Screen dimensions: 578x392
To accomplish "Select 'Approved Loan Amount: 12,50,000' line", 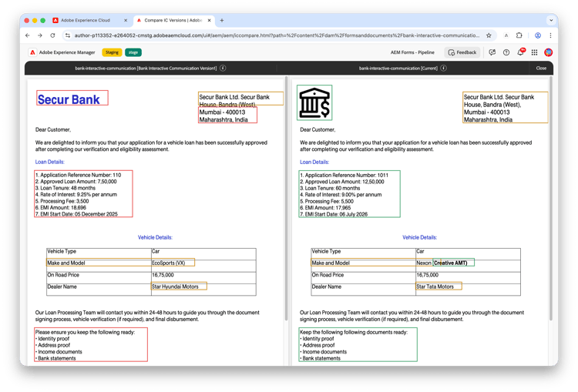I will pos(342,182).
